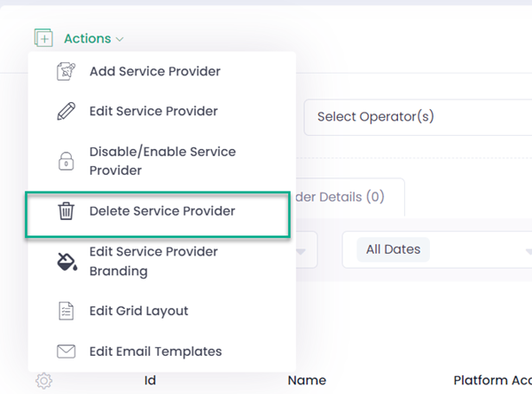Expand the All Dates filter dropdown
This screenshot has width=532, height=394.
tap(434, 249)
